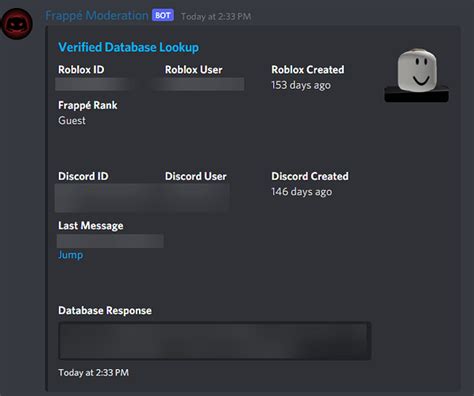Follow the Jump link under Last Message
The image size is (474, 396).
click(x=71, y=255)
